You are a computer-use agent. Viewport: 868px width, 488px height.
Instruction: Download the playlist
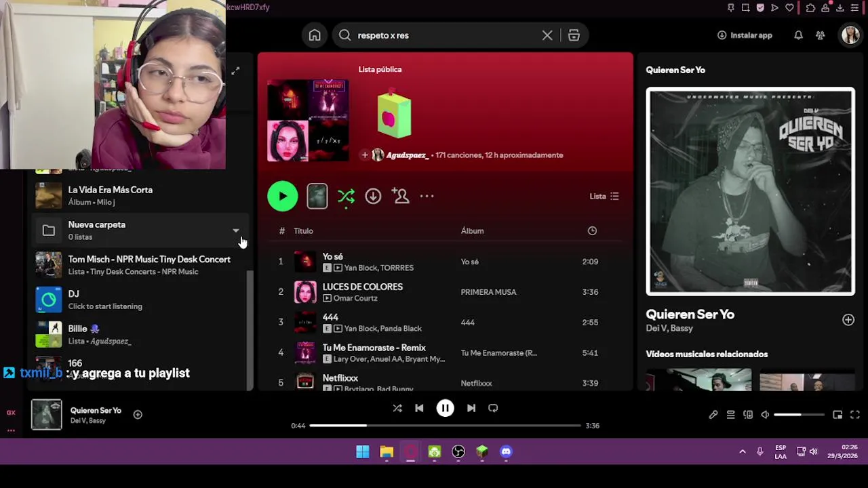[373, 197]
